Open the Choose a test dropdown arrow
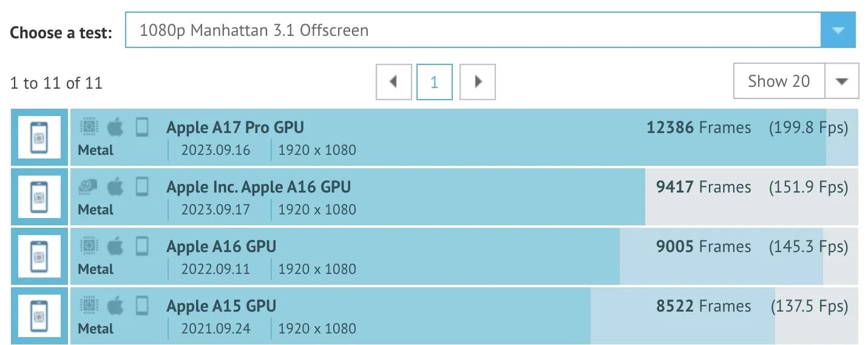This screenshot has height=345, width=868. pos(838,30)
